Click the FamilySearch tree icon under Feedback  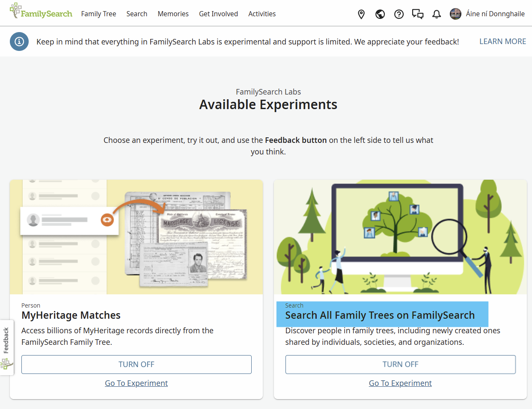[x=6, y=364]
